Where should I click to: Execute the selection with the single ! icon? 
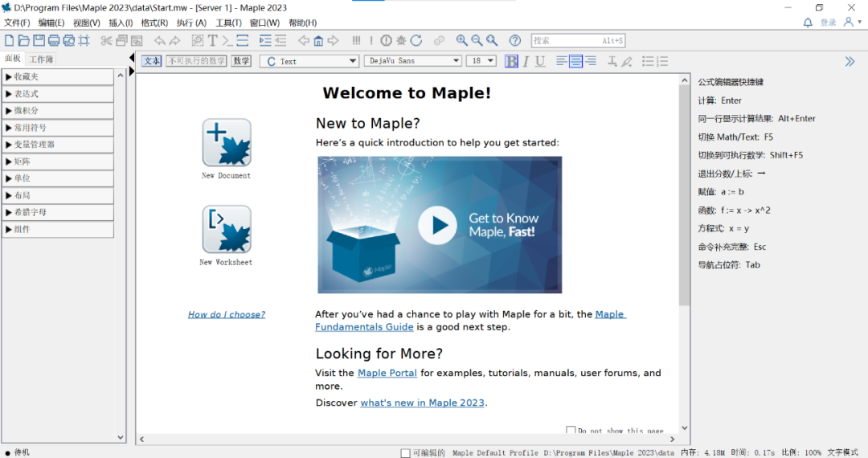371,40
